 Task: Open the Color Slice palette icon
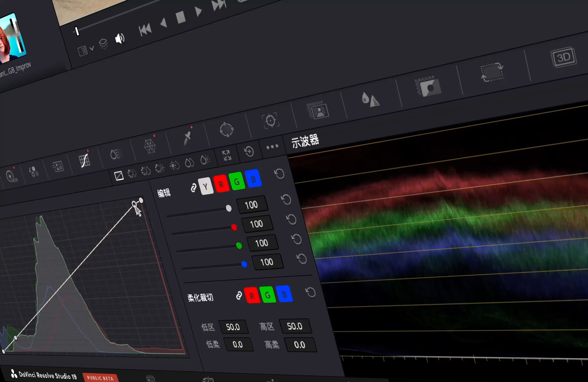point(116,154)
